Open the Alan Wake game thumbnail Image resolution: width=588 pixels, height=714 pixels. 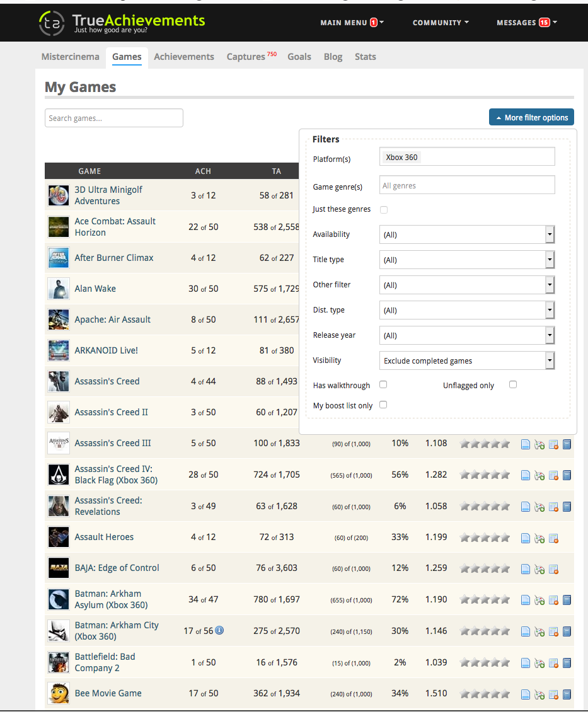point(59,289)
